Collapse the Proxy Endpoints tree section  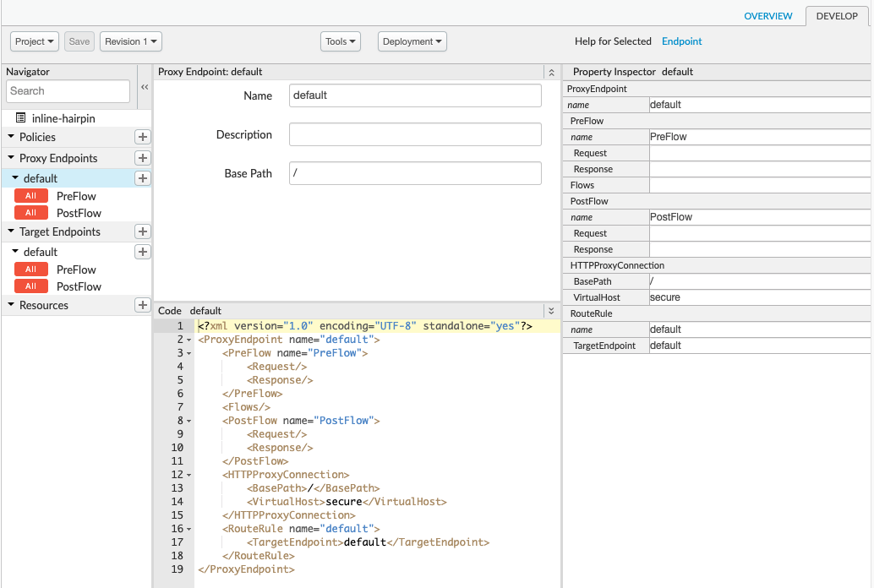11,158
